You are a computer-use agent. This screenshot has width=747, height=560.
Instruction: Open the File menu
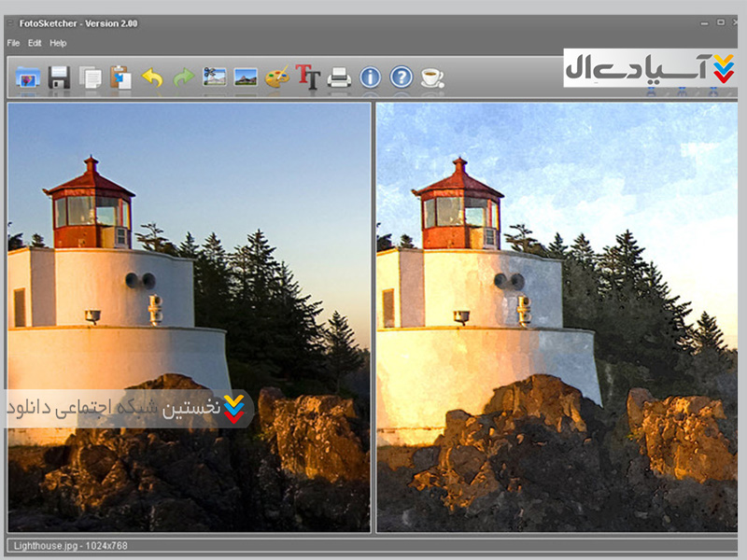pyautogui.click(x=13, y=43)
